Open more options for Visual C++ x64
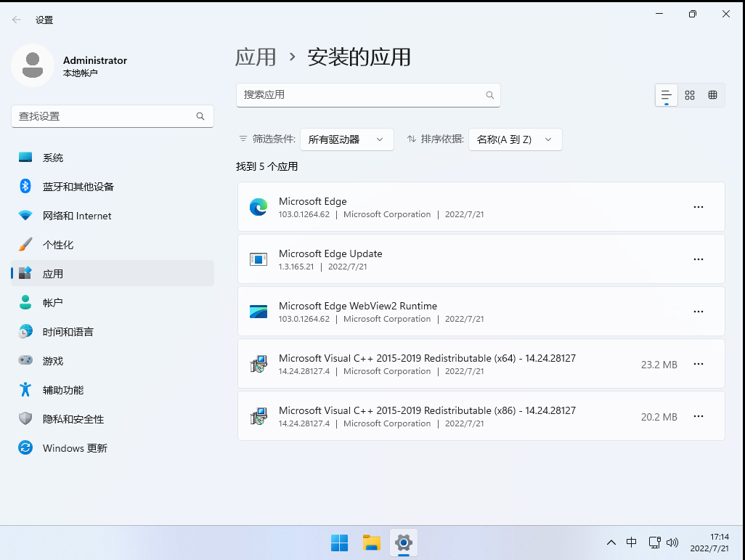The width and height of the screenshot is (745, 560). [698, 364]
